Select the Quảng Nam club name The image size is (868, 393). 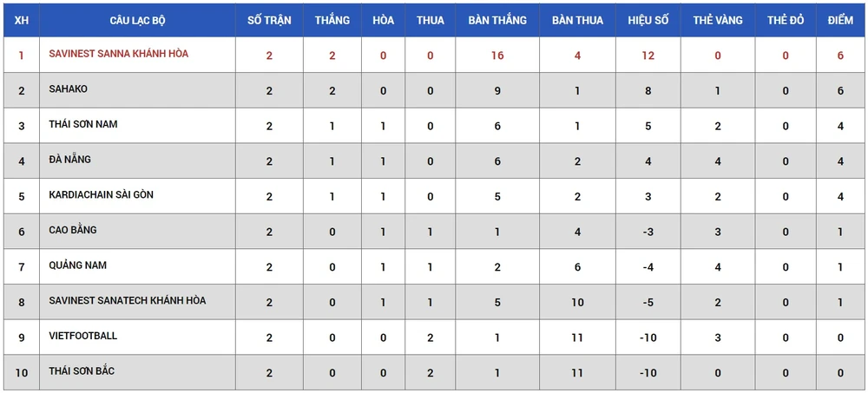[x=78, y=265]
